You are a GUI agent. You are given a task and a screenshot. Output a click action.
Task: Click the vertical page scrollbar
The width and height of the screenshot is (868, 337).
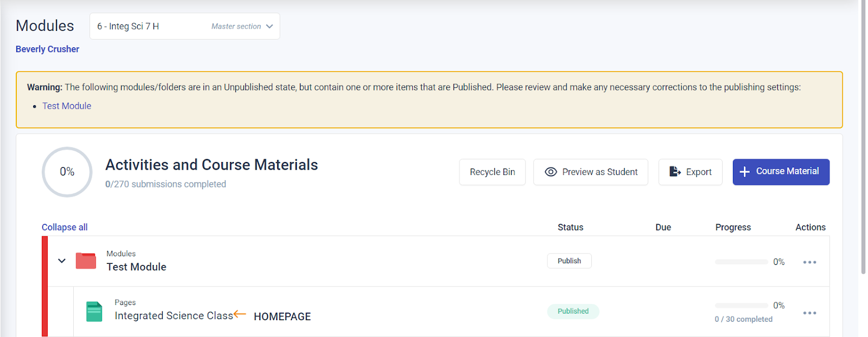863,135
